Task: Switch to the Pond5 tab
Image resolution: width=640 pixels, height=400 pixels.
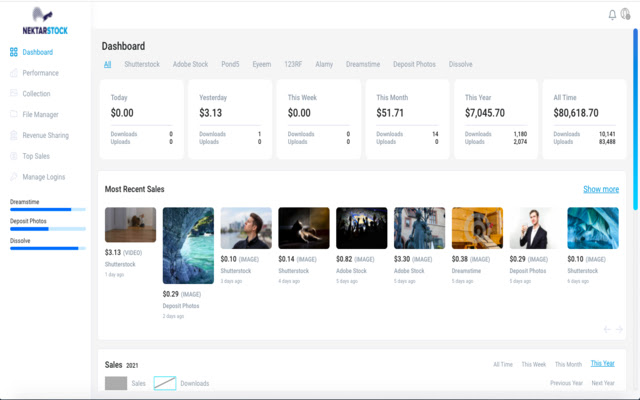Action: pos(230,64)
